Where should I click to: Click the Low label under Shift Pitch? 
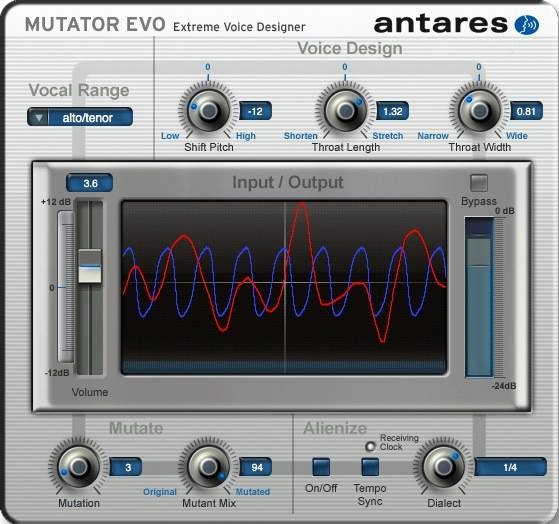[170, 136]
